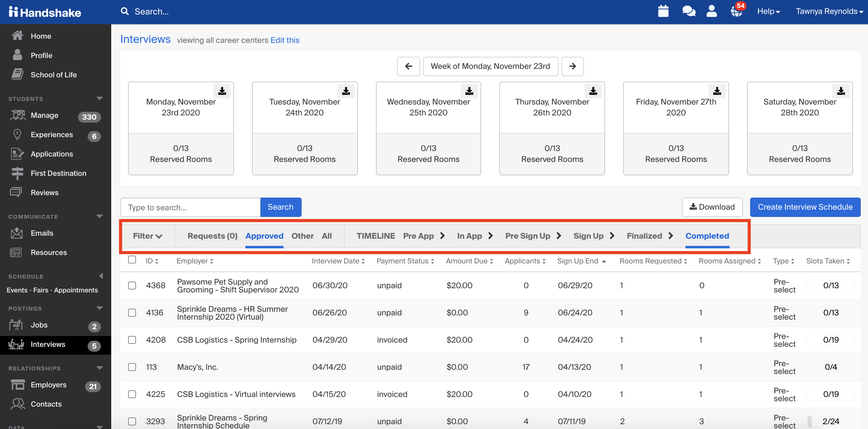Click the user profile icon in header

[711, 11]
